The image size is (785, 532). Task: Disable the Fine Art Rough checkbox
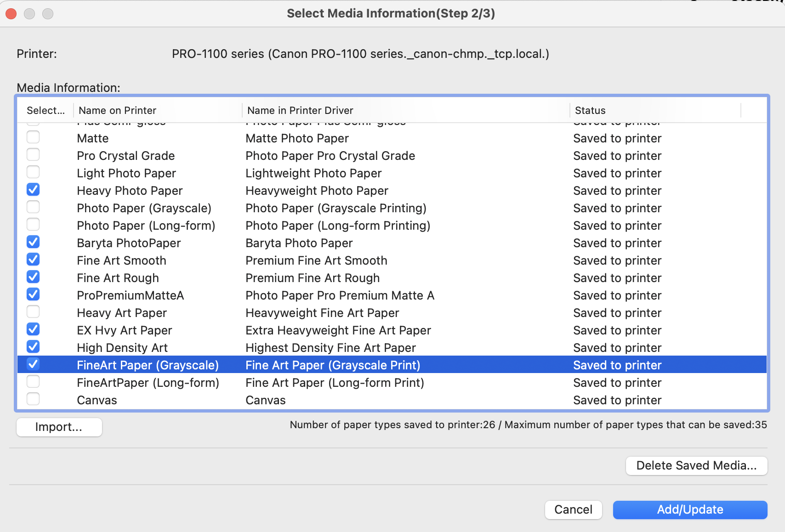[x=33, y=277]
